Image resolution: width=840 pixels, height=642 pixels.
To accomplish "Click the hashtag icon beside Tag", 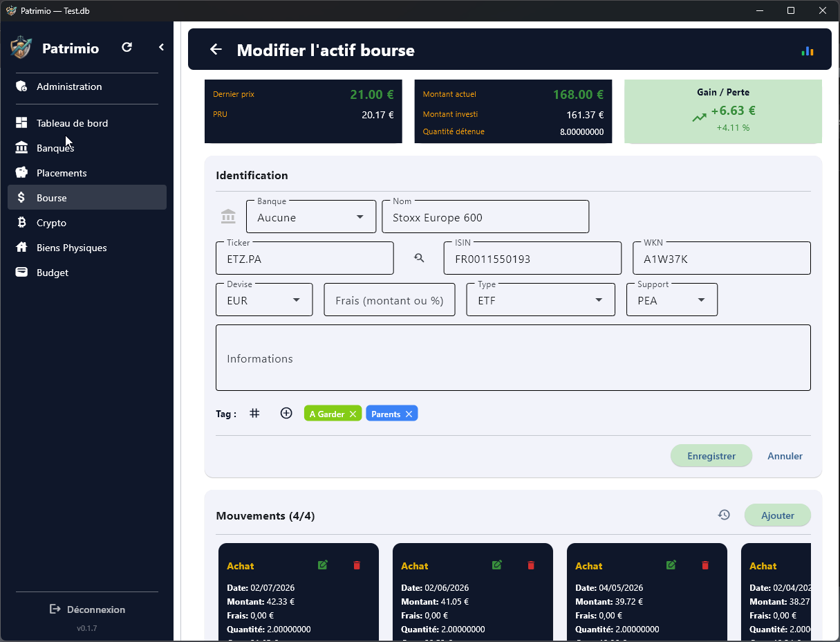I will pyautogui.click(x=254, y=413).
